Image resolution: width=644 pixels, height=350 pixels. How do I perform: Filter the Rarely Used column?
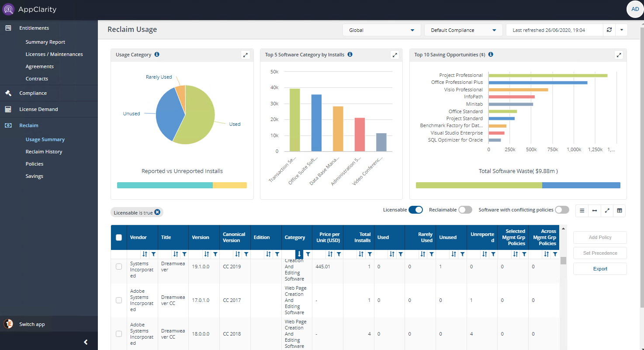[x=431, y=254]
